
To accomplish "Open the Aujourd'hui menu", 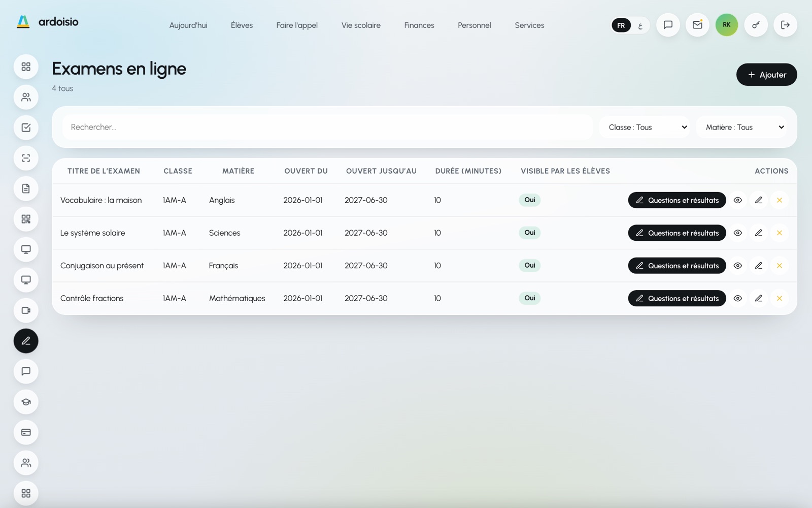I will coord(188,25).
